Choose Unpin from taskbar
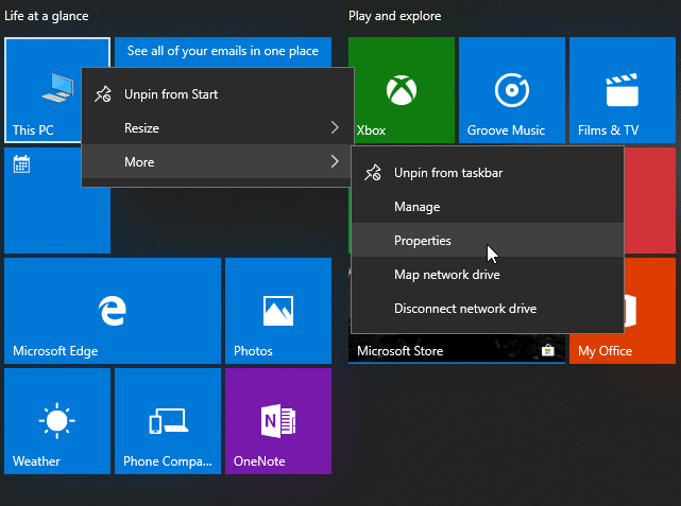This screenshot has width=681, height=506. (488, 173)
